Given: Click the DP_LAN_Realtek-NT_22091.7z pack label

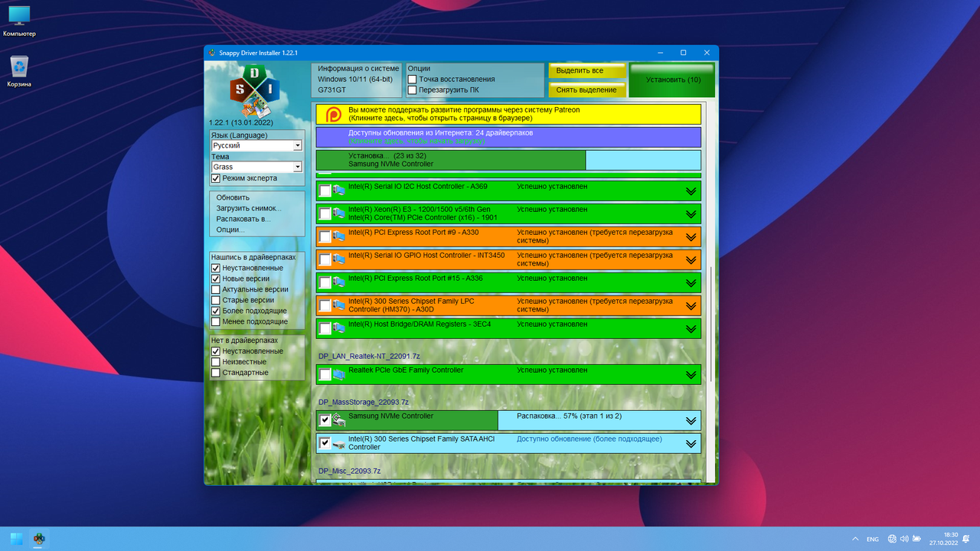Looking at the screenshot, I should pos(369,356).
